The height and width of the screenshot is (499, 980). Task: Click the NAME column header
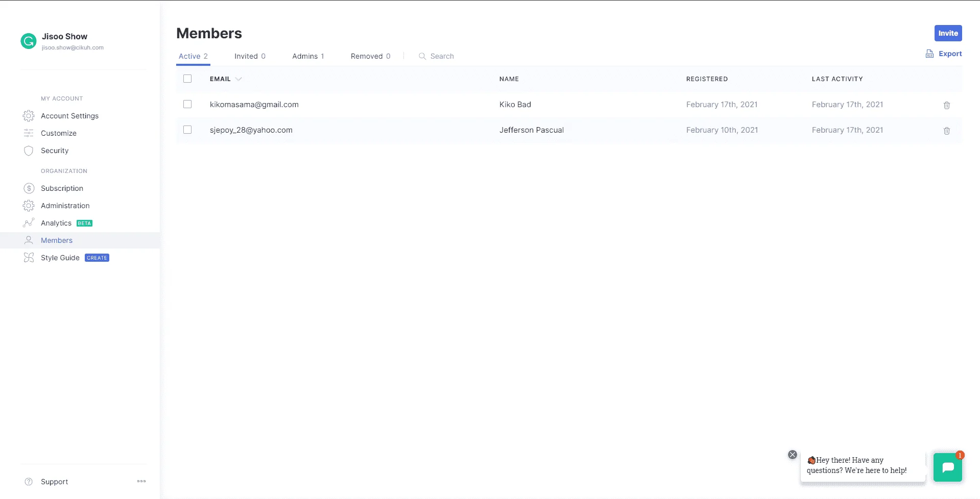[x=509, y=79]
